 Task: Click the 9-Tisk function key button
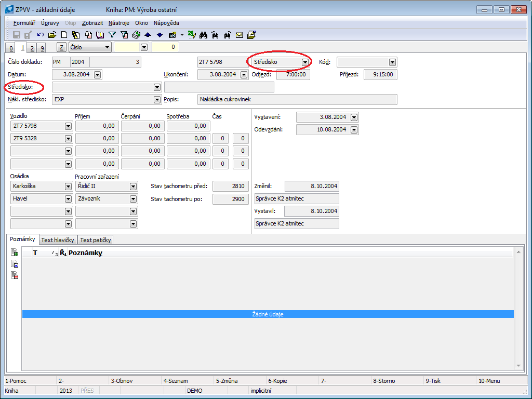click(x=433, y=381)
